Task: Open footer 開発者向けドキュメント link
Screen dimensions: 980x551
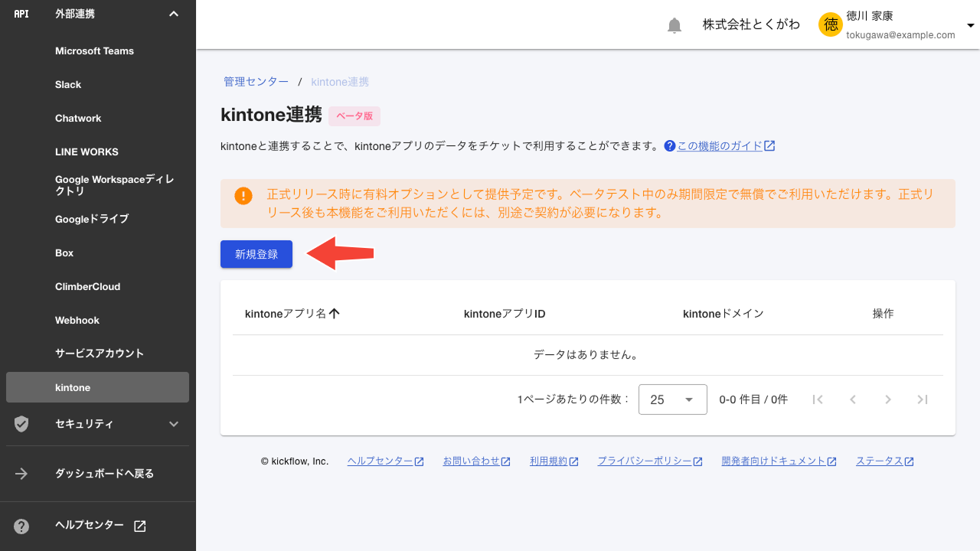Action: coord(773,461)
